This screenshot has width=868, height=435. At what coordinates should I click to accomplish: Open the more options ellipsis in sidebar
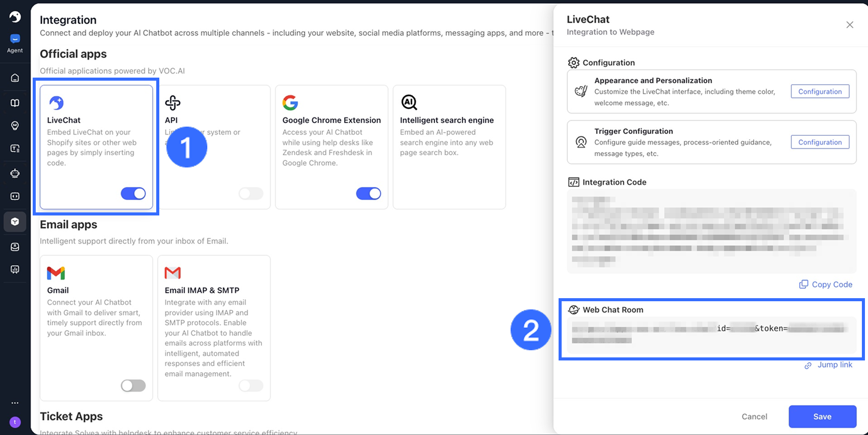[15, 403]
